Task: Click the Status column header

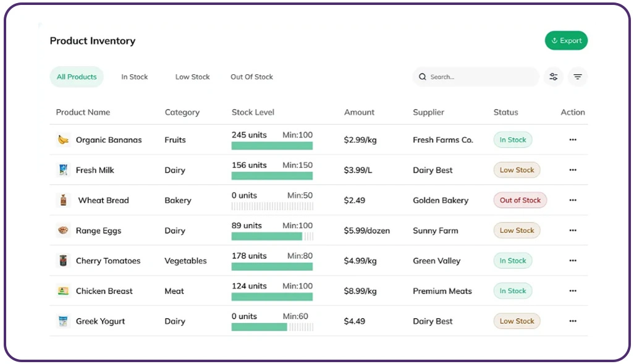Action: click(x=505, y=112)
